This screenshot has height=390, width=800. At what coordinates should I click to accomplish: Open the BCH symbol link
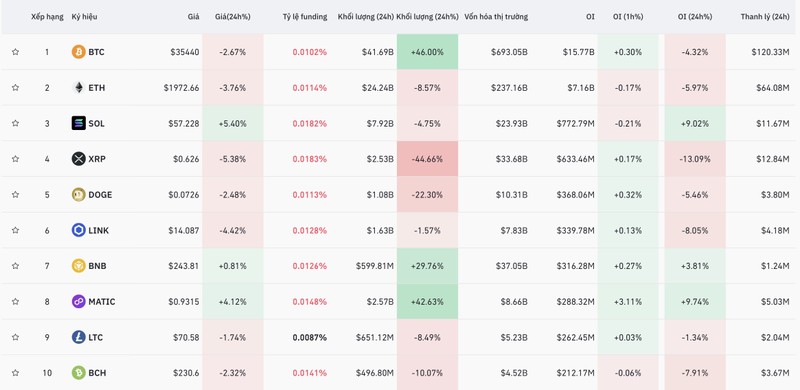[97, 373]
